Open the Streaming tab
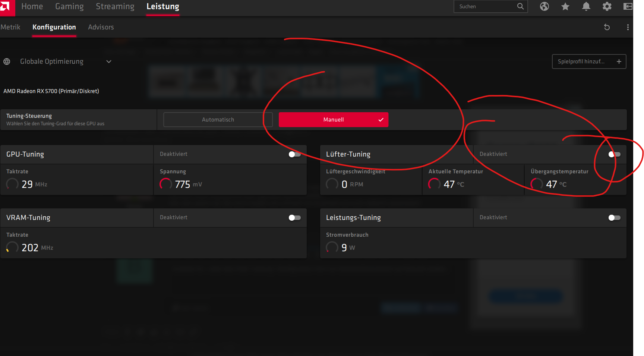The width and height of the screenshot is (644, 356). click(x=115, y=7)
